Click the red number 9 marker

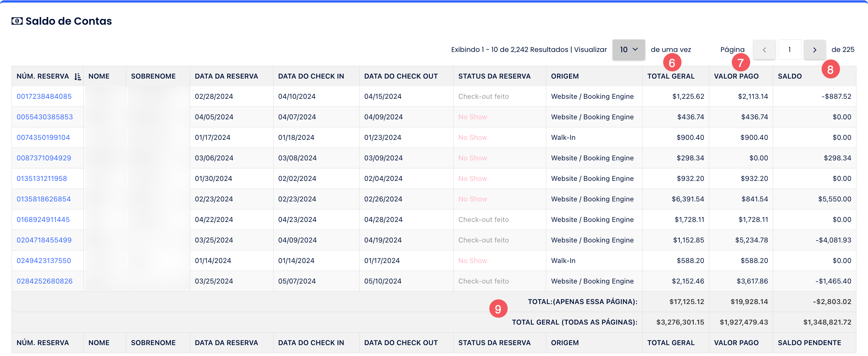498,309
